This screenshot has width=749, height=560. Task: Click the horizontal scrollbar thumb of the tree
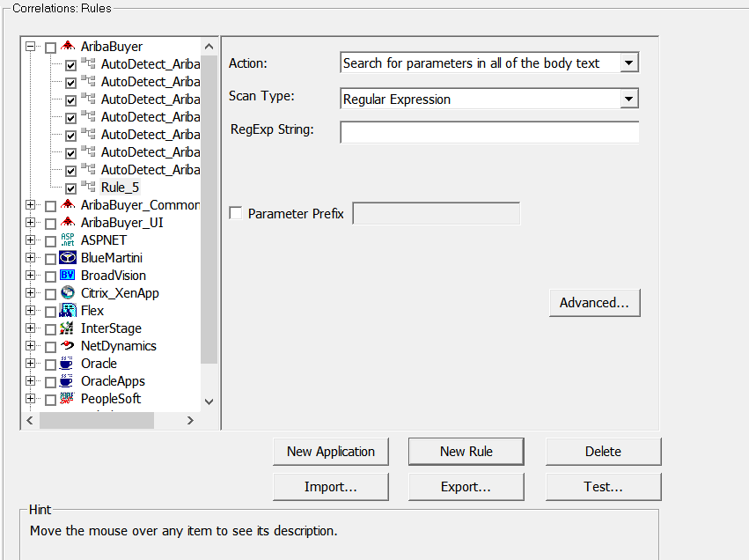97,421
